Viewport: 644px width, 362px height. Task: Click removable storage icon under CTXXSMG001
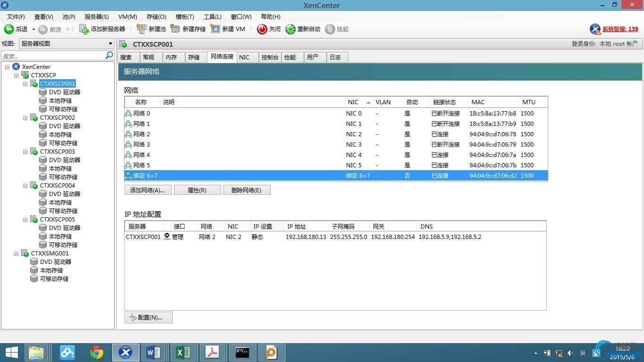coord(34,279)
